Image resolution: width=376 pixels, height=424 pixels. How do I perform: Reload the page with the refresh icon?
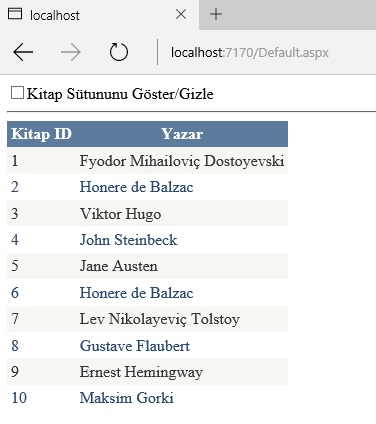pos(119,52)
